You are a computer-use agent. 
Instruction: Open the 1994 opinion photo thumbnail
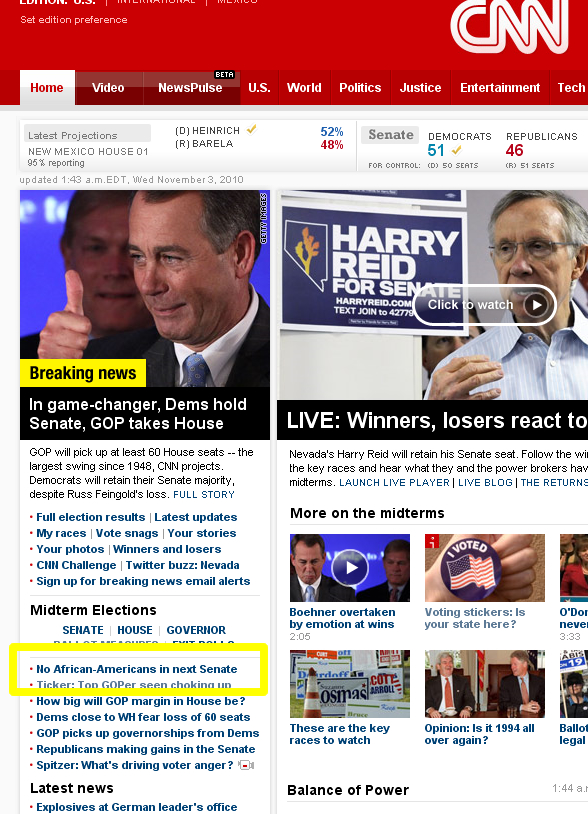[x=485, y=684]
